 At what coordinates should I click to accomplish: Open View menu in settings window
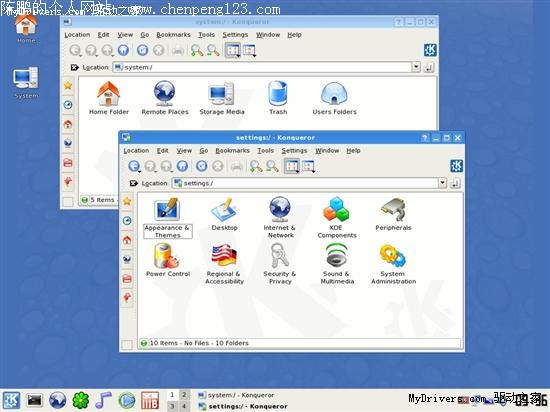point(184,150)
